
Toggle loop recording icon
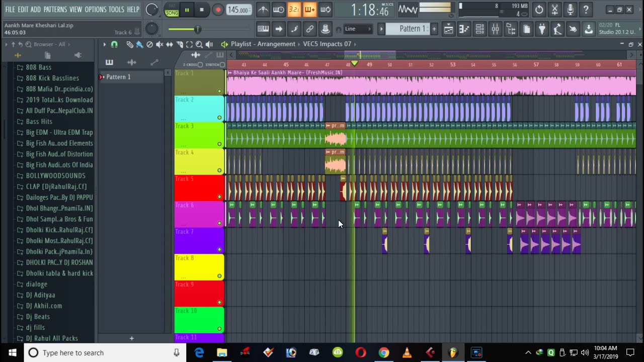click(x=325, y=10)
